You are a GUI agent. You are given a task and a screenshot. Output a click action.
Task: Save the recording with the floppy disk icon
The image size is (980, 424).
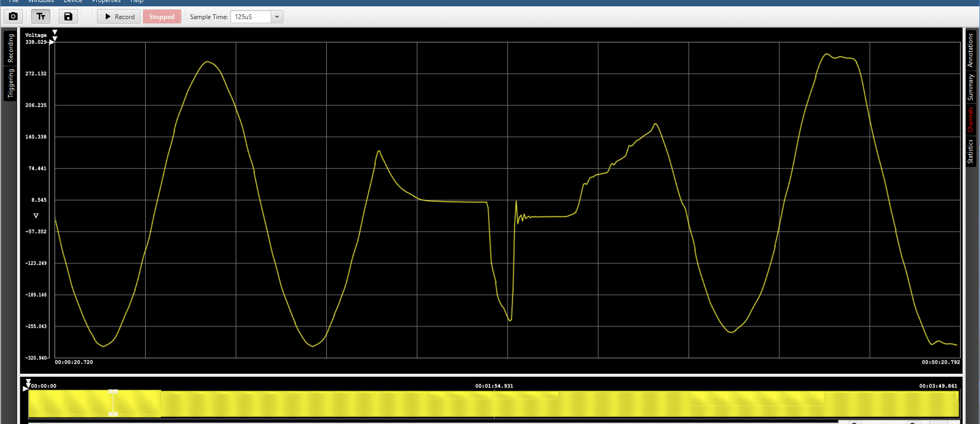pos(68,16)
